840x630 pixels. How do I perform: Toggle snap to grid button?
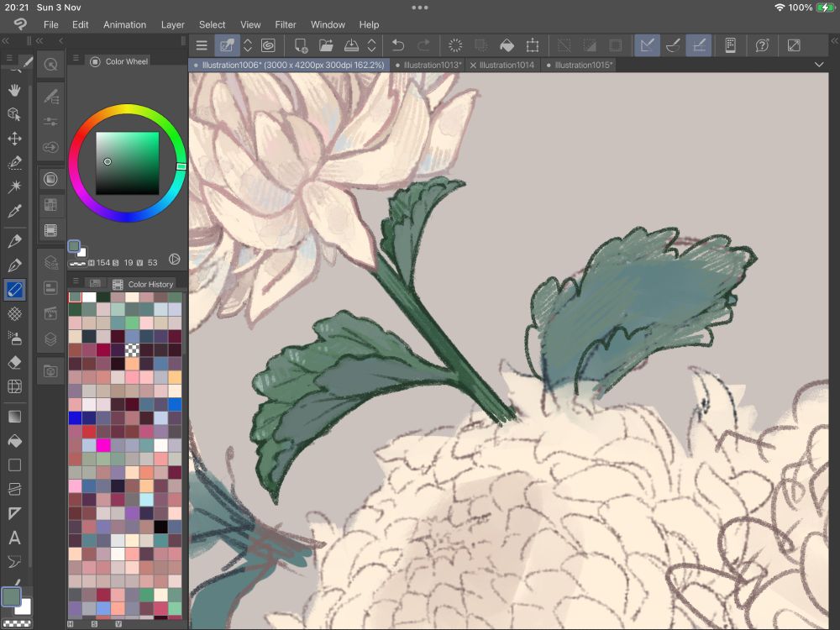pyautogui.click(x=699, y=45)
